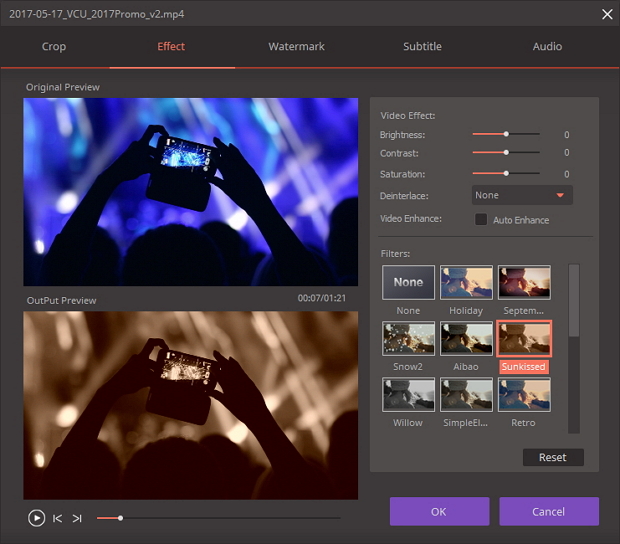Confirm changes with OK button
620x544 pixels.
pyautogui.click(x=438, y=511)
